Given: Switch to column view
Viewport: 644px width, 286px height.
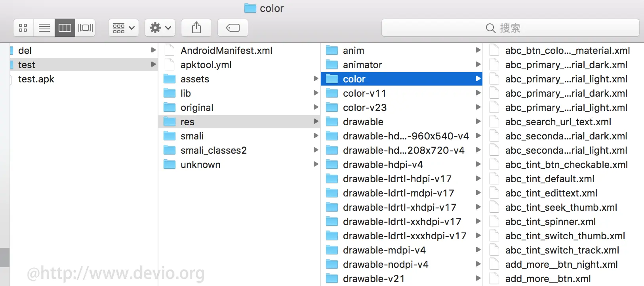Looking at the screenshot, I should click(65, 28).
